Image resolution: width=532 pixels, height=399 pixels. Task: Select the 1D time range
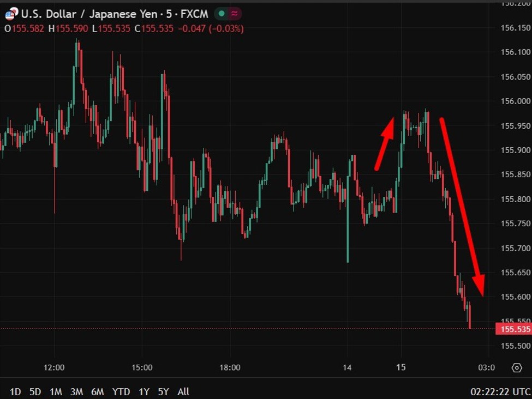[x=16, y=391]
